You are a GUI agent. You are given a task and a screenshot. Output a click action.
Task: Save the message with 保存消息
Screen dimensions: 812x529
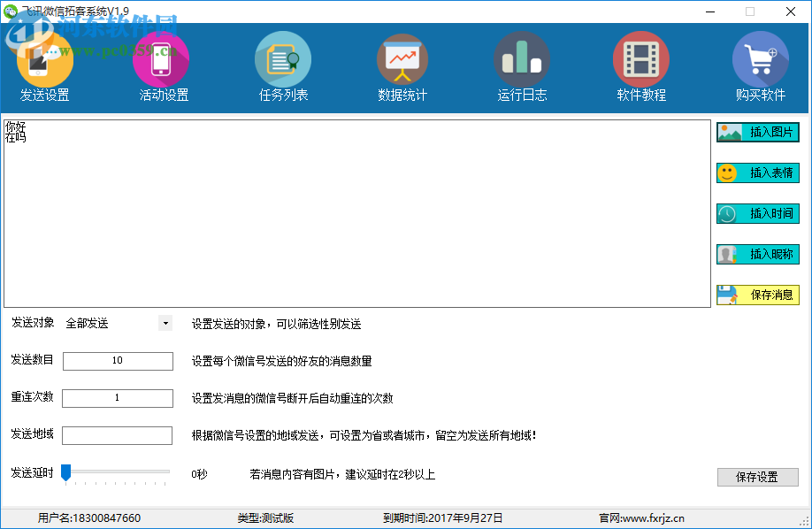click(x=757, y=295)
